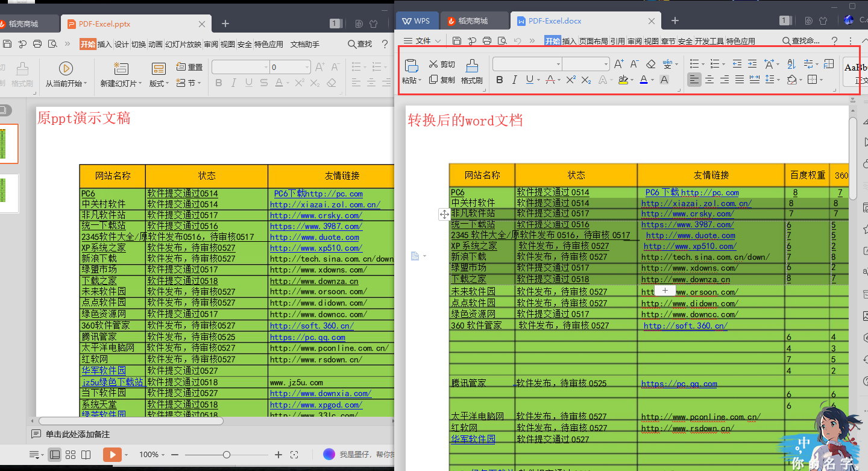The image size is (868, 471).
Task: Toggle Align left in Word ribbon
Action: (694, 80)
